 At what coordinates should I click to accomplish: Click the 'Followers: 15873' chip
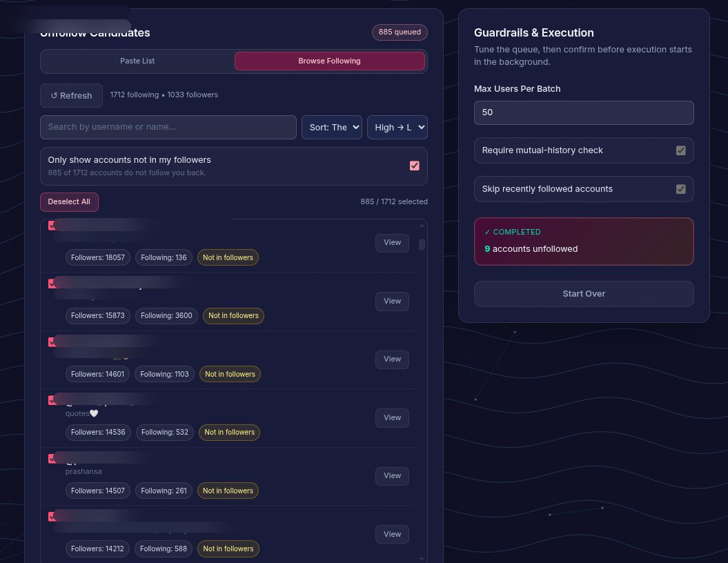point(97,315)
